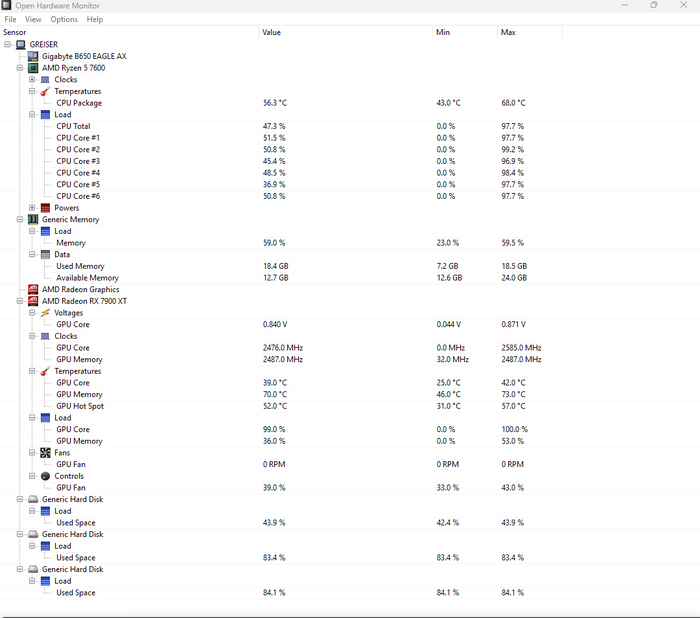Screen dimensions: 700x618
Task: Click the Radeon RX 7900 XT Clocks icon
Action: [x=45, y=336]
